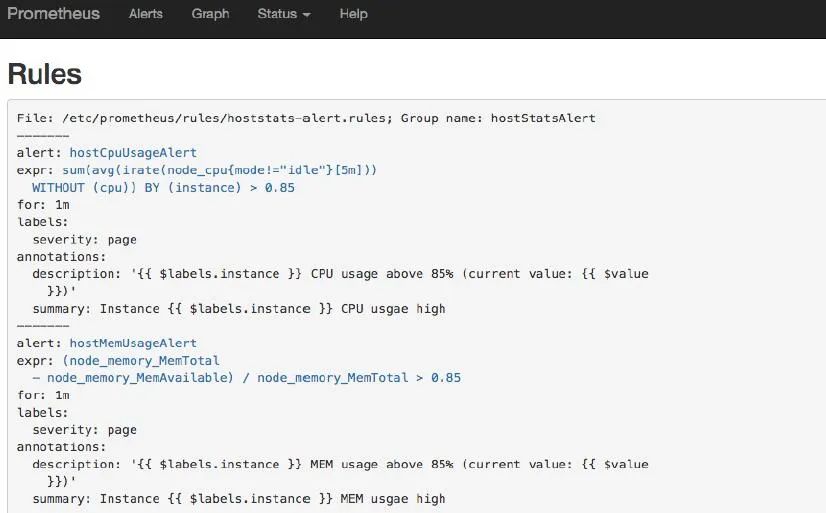This screenshot has width=826, height=513.
Task: Go to the Graph page
Action: click(210, 14)
